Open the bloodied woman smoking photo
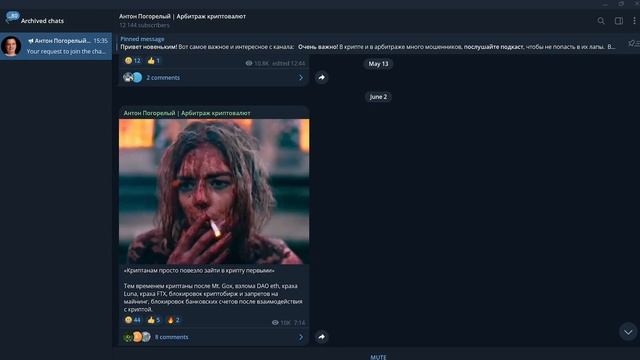Screen dimensions: 640x360 (214, 191)
